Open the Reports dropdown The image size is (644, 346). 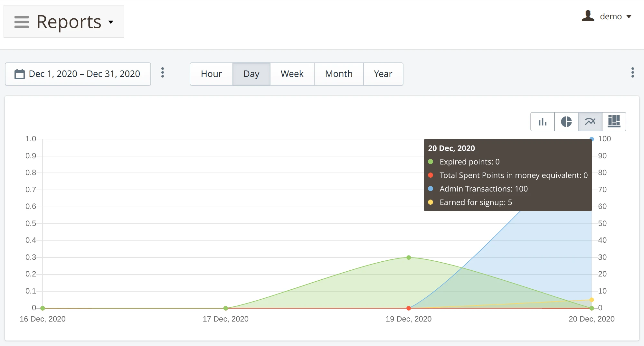pyautogui.click(x=111, y=23)
